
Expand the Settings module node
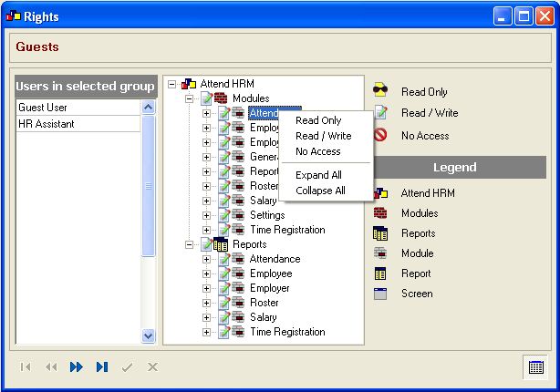pyautogui.click(x=206, y=216)
